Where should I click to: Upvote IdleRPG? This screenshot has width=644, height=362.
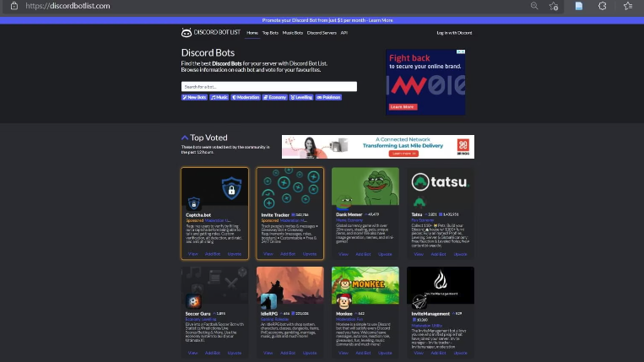(310, 353)
